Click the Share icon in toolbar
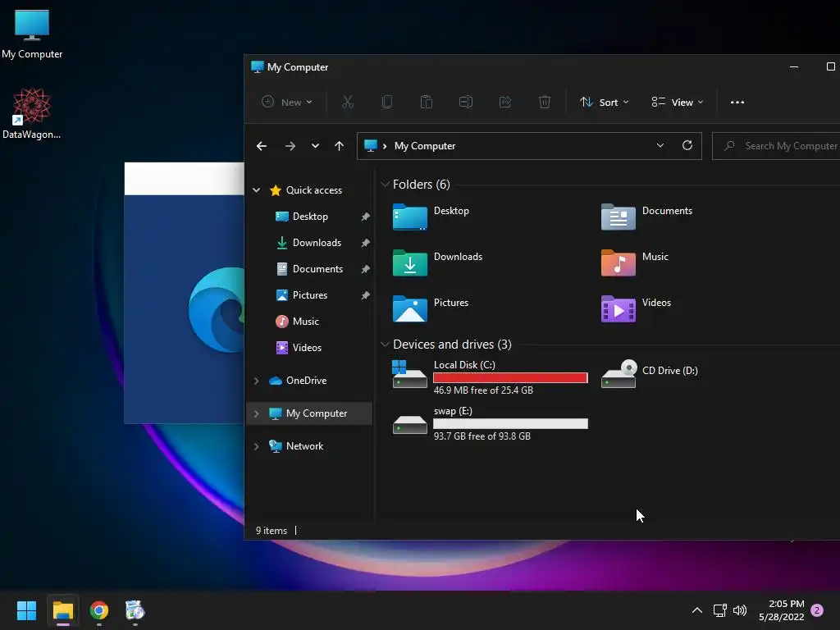This screenshot has width=840, height=630. point(505,102)
